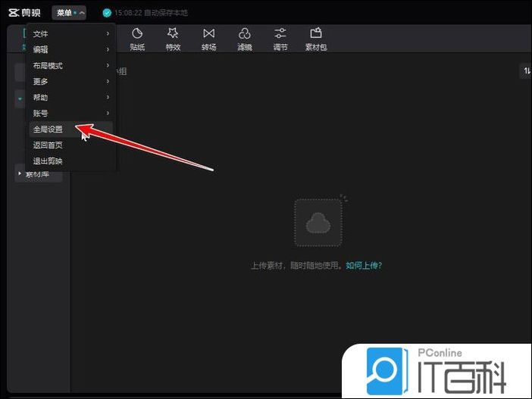Expand the 布局模式 submenu
Screen dimensions: 532x399
point(71,65)
